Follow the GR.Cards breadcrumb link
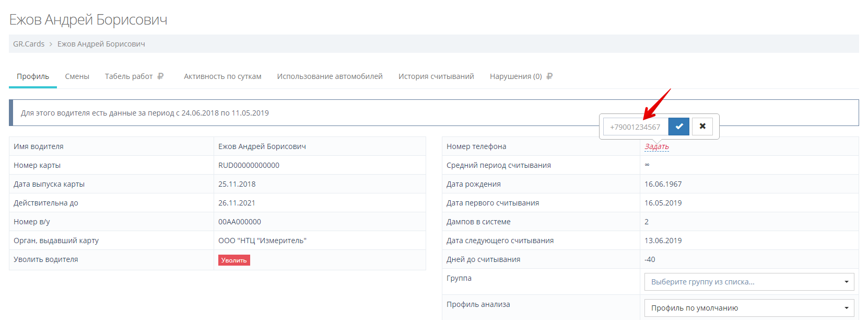Screen dimensions: 868x320 pyautogui.click(x=29, y=44)
